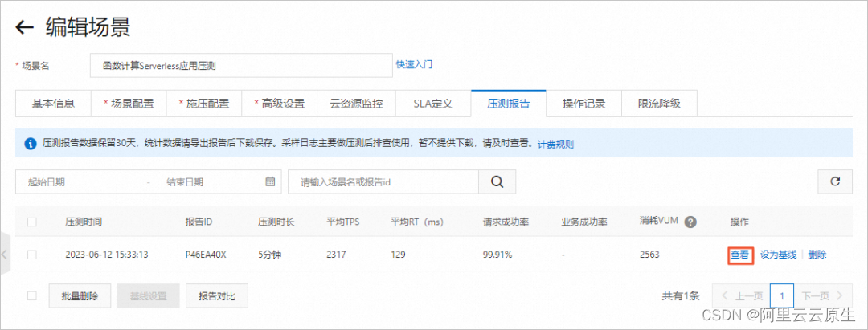Click the scene name or report id search box
This screenshot has width=868, height=330.
(383, 181)
